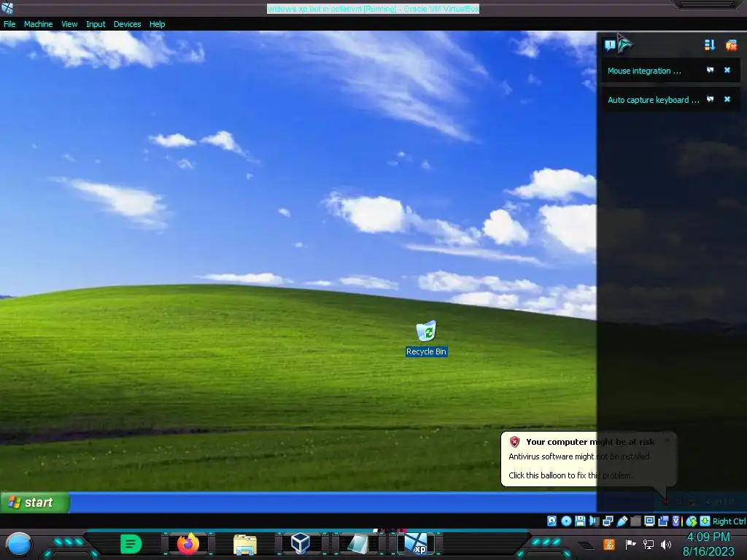Click the optical disc status icon
747x560 pixels.
(x=566, y=521)
